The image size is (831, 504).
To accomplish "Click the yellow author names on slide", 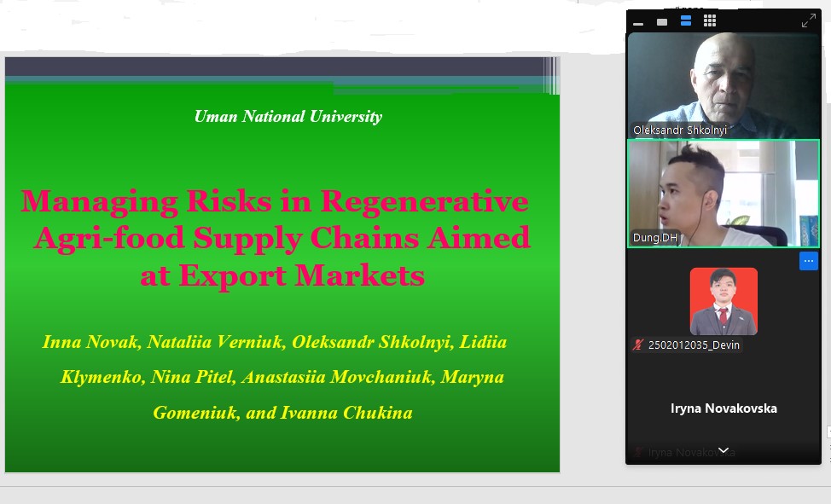I will coord(275,377).
